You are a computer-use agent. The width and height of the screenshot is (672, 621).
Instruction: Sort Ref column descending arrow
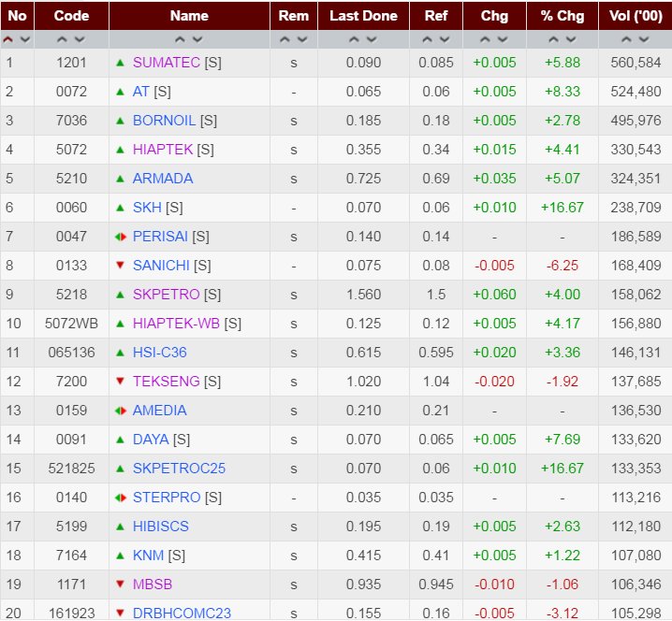pyautogui.click(x=445, y=40)
